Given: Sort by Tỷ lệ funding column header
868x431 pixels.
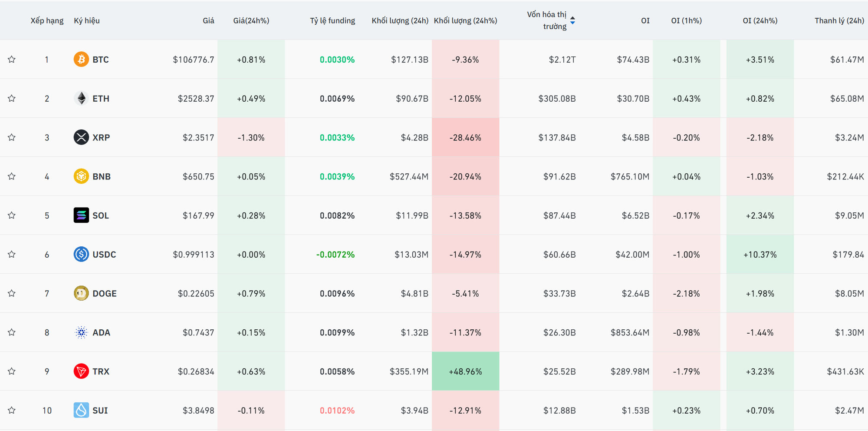Looking at the screenshot, I should pos(332,20).
